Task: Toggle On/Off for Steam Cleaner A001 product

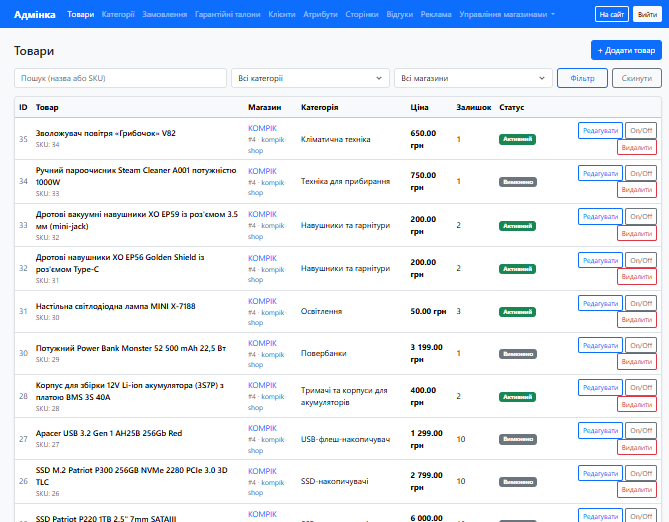Action: pyautogui.click(x=641, y=173)
